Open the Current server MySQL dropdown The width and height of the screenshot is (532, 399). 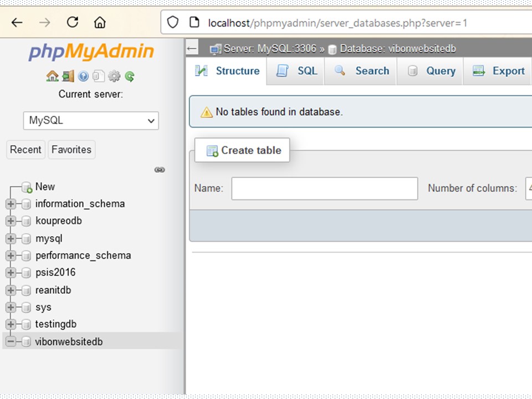(x=91, y=120)
